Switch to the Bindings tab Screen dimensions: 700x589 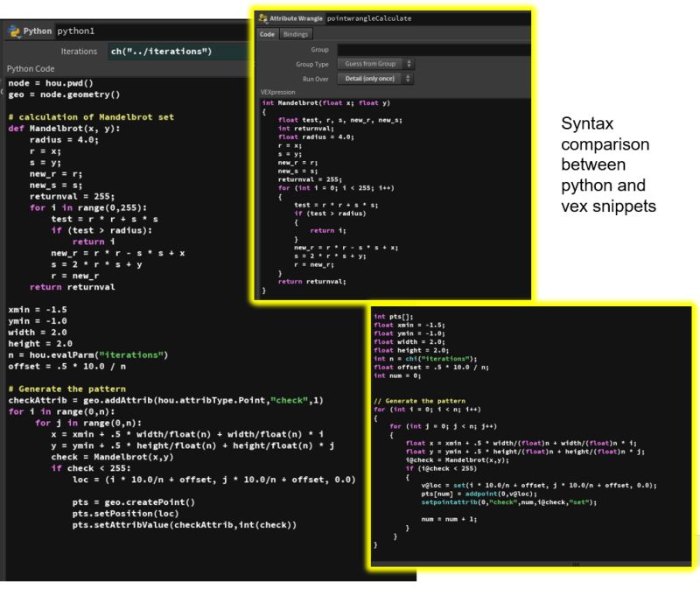click(295, 33)
